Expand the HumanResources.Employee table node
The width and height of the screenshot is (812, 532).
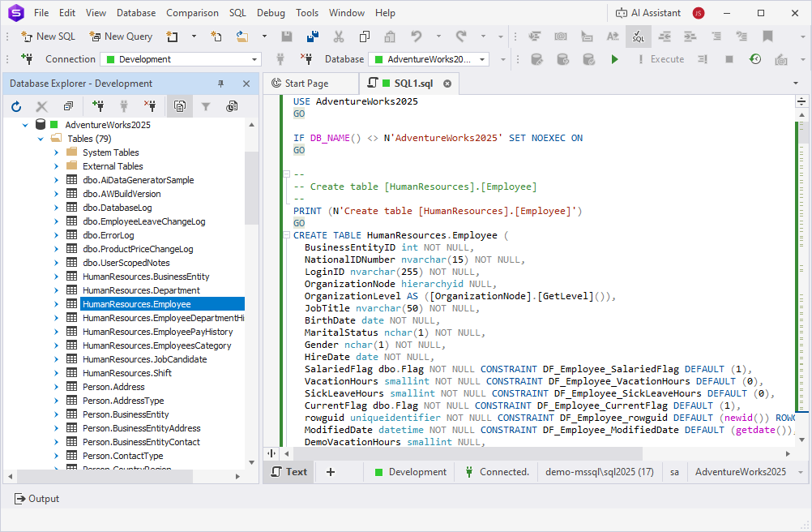point(56,304)
